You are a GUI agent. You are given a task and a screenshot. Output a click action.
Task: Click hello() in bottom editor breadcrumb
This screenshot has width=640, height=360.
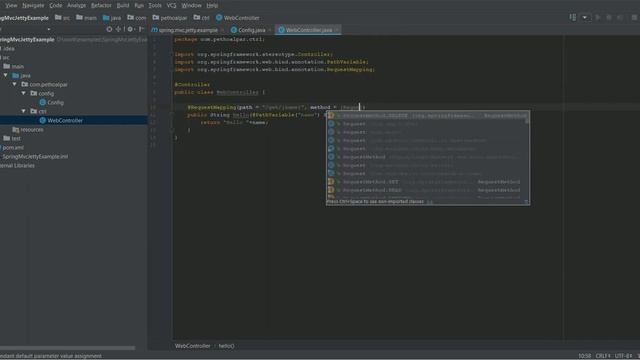[226, 346]
